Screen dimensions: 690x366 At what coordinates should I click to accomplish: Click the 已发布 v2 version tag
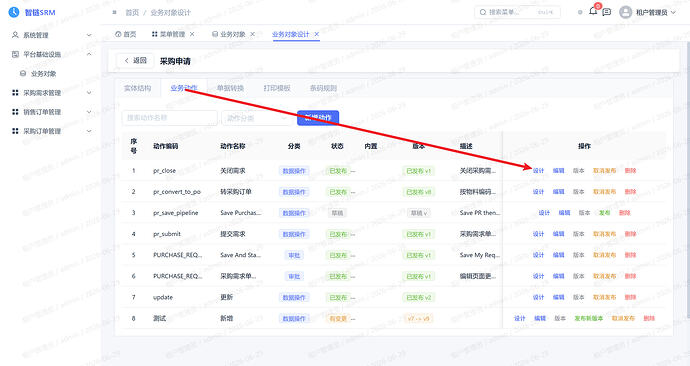(418, 297)
